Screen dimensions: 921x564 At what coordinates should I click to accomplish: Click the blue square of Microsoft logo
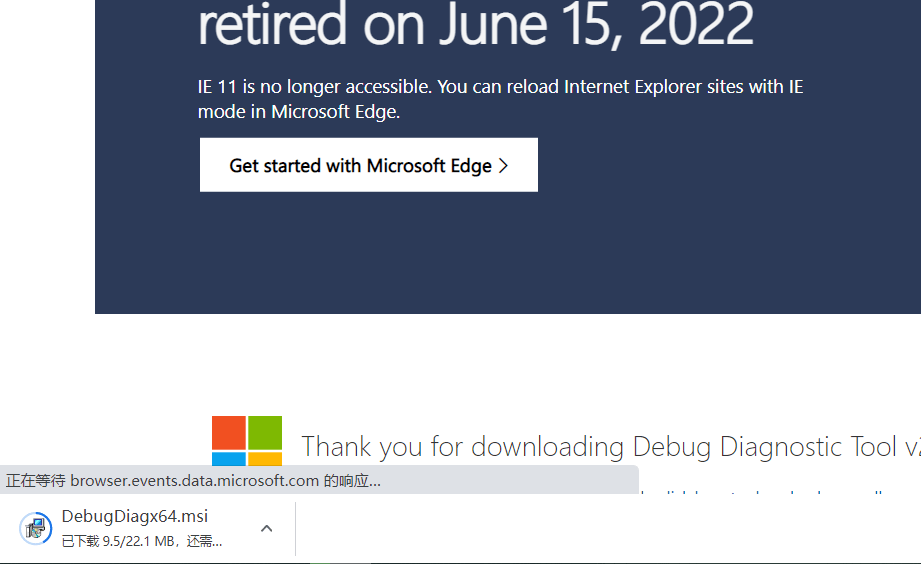tap(228, 459)
